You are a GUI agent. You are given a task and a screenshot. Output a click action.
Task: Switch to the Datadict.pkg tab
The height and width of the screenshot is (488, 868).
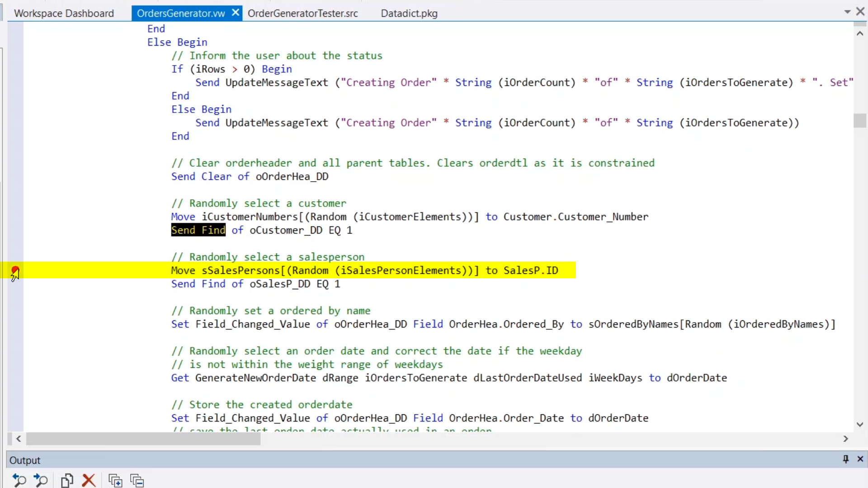[x=409, y=13]
